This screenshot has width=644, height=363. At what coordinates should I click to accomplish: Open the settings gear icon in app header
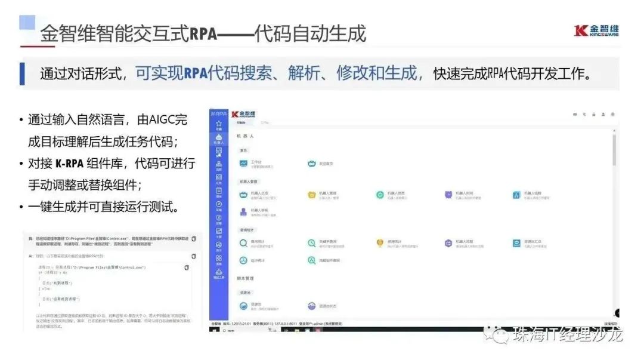pos(612,114)
